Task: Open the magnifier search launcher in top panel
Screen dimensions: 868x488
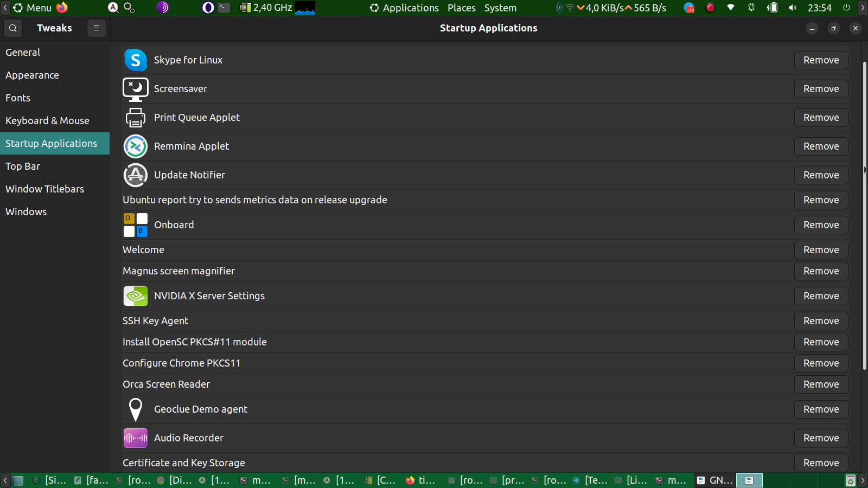Action: pyautogui.click(x=113, y=8)
